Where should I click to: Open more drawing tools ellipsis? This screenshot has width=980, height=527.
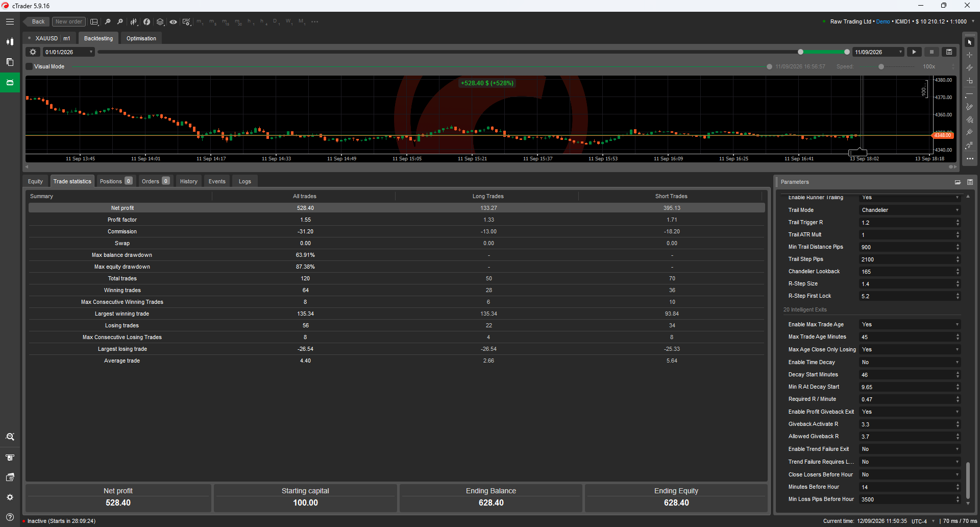[x=969, y=159]
